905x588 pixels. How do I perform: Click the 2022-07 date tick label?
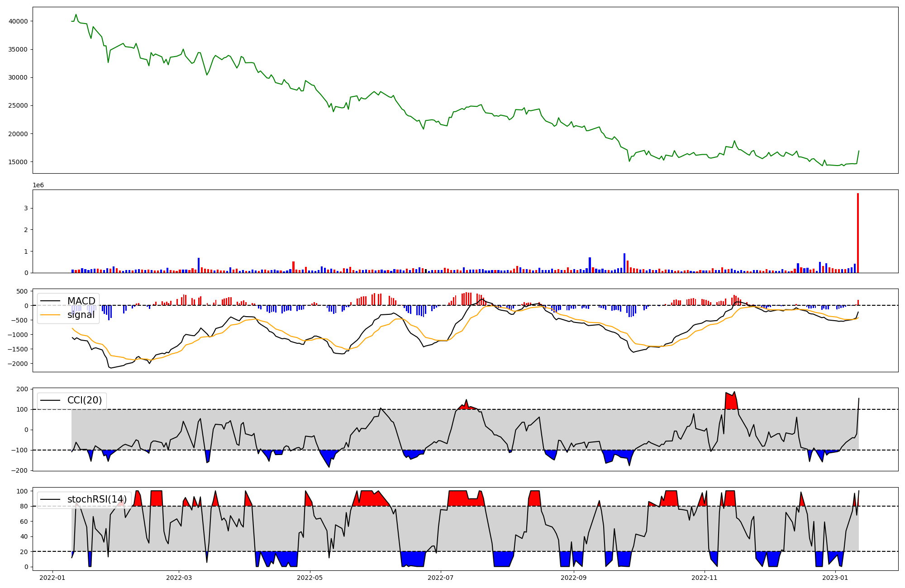[441, 578]
